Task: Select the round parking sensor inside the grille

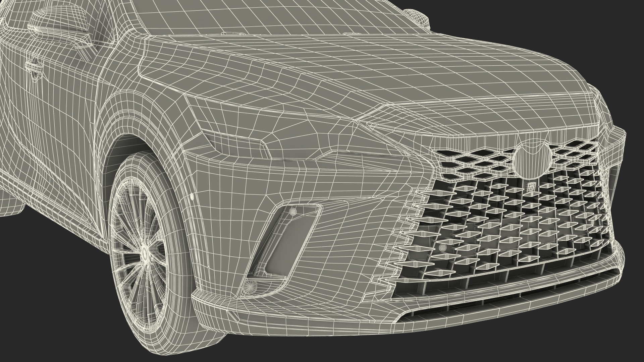Action: click(x=442, y=248)
